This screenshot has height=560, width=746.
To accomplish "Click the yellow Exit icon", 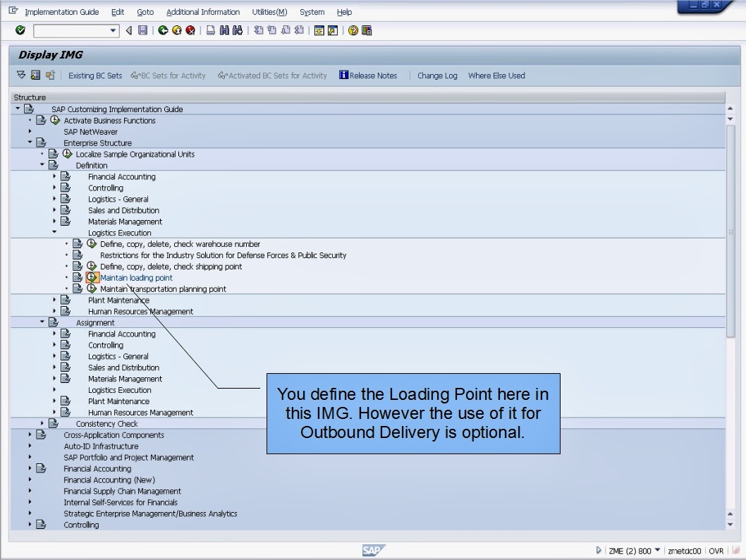I will [x=177, y=30].
